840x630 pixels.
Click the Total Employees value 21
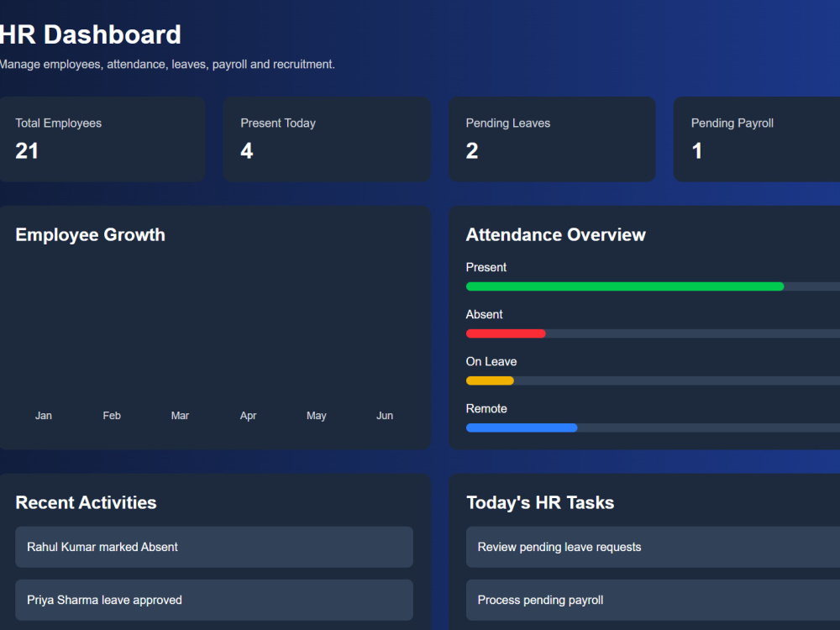coord(27,151)
